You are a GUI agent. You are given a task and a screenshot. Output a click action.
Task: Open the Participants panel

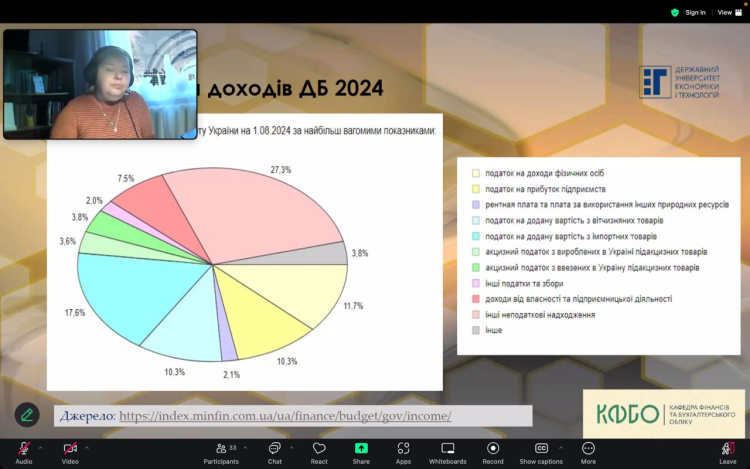pos(221,449)
